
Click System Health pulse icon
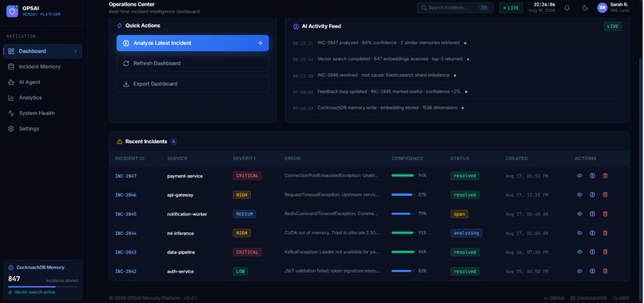(11, 113)
